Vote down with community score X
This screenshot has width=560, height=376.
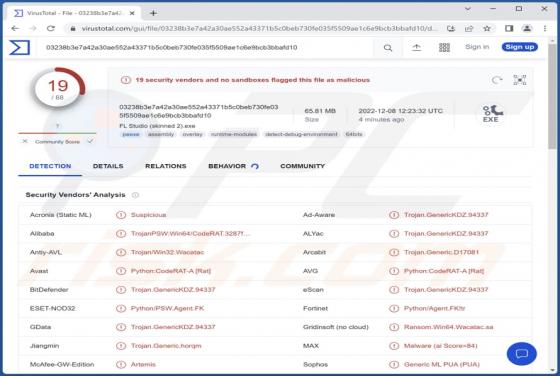25,141
